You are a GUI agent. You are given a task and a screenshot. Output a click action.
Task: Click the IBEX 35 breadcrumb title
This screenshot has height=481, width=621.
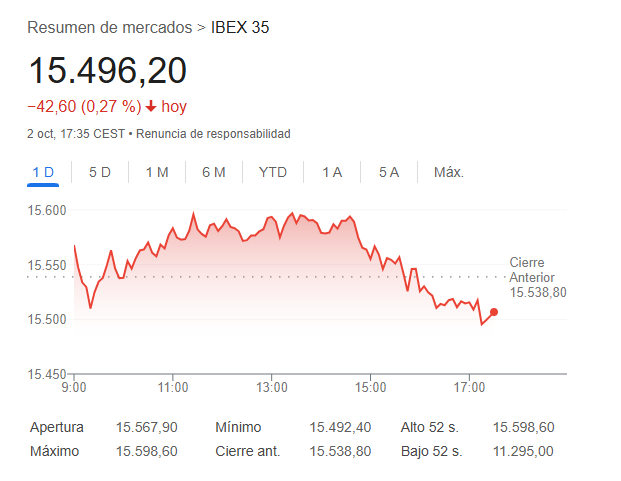point(240,27)
